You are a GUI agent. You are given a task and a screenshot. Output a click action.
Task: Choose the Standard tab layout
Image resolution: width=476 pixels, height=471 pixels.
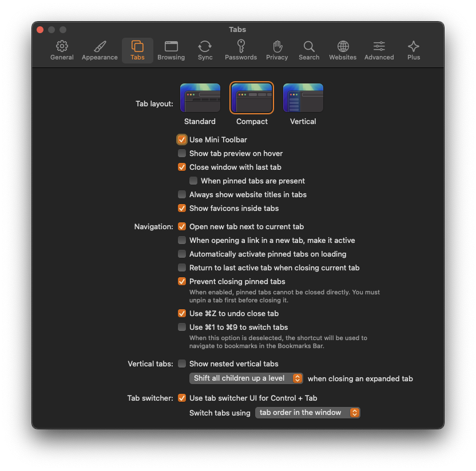200,97
